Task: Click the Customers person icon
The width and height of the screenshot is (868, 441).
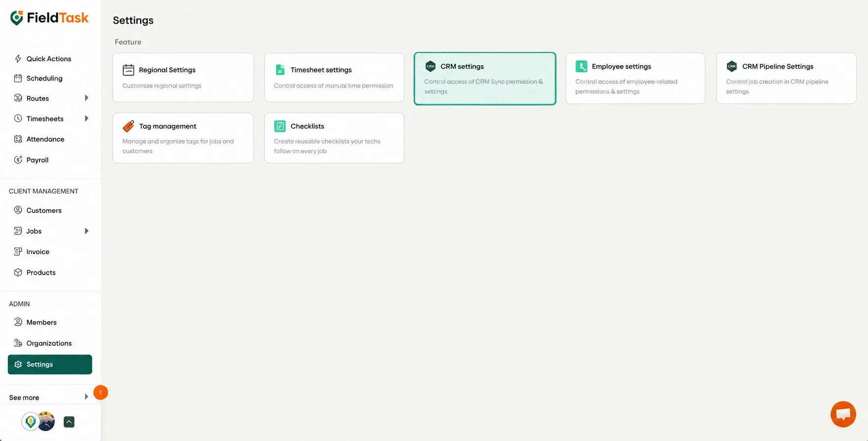Action: pos(18,210)
